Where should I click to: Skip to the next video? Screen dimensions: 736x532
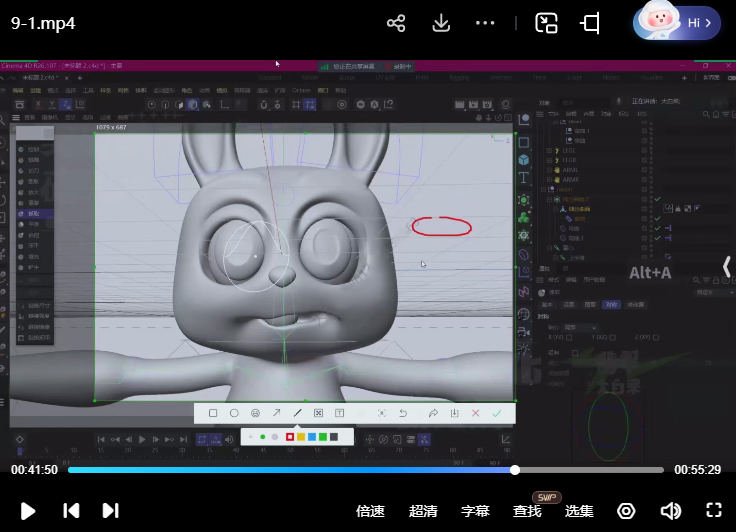[x=110, y=511]
